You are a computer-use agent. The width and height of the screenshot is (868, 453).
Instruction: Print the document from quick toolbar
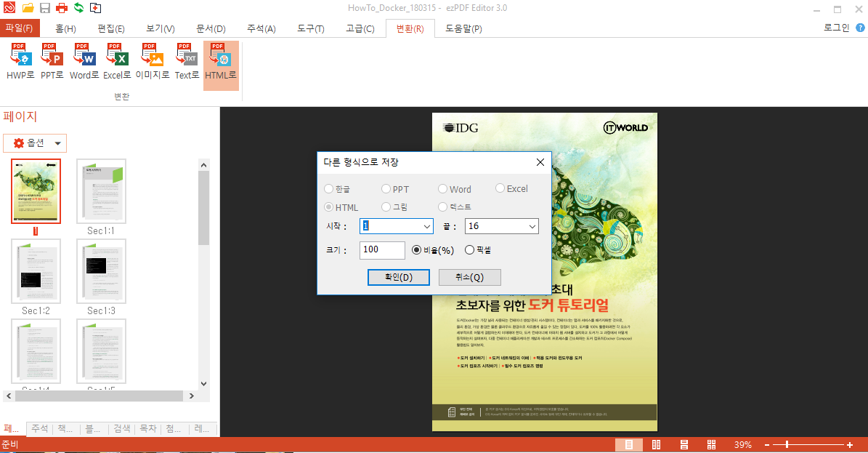[62, 8]
